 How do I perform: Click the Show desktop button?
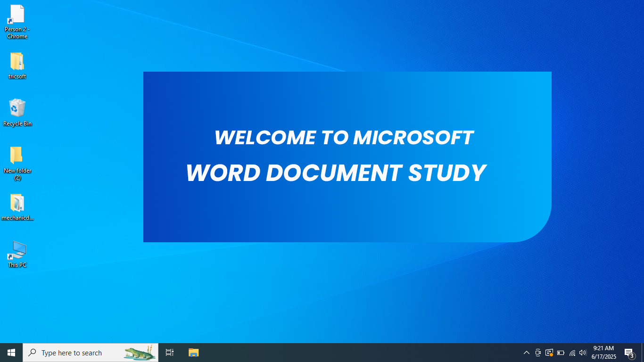tap(643, 353)
